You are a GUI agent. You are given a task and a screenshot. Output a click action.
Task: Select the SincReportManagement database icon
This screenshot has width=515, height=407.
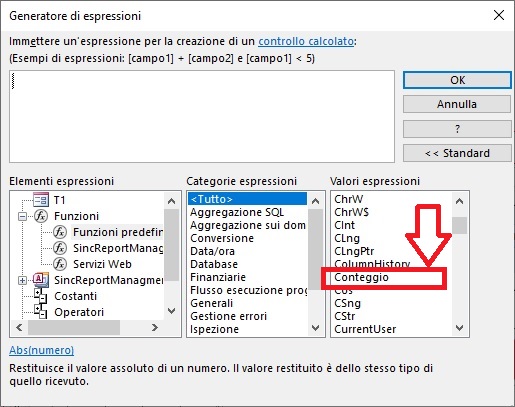(41, 280)
